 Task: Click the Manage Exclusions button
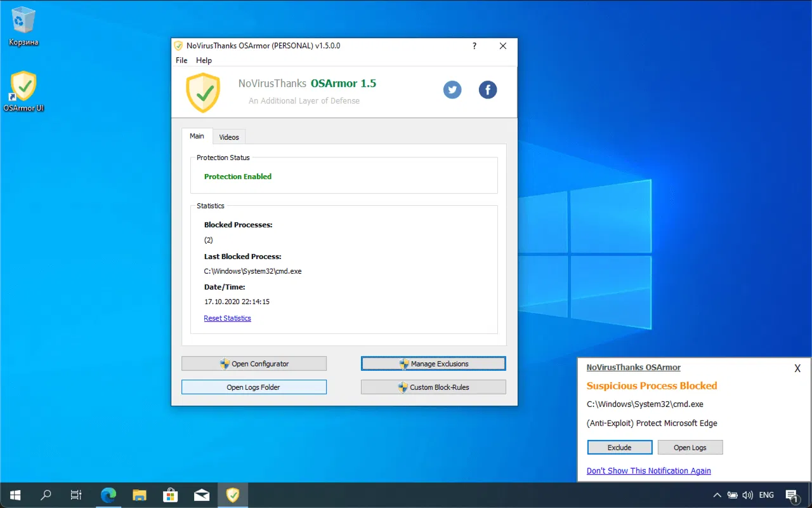click(x=433, y=364)
